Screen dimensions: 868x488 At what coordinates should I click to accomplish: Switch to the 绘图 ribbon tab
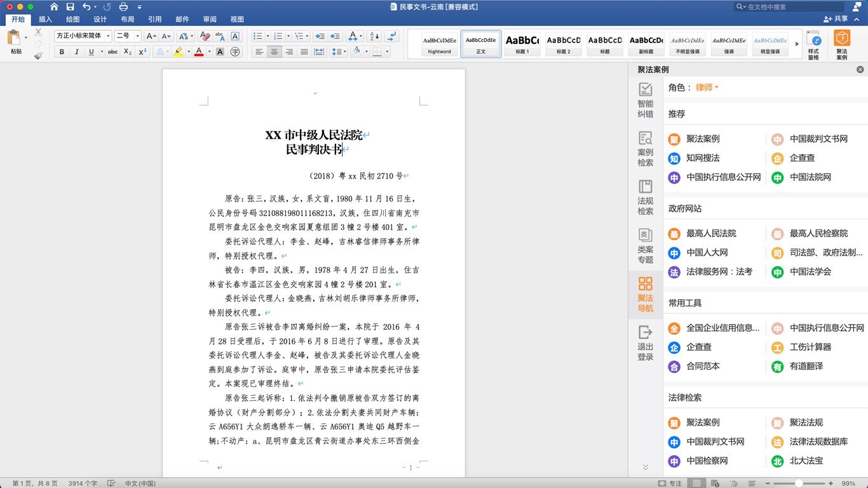click(73, 19)
